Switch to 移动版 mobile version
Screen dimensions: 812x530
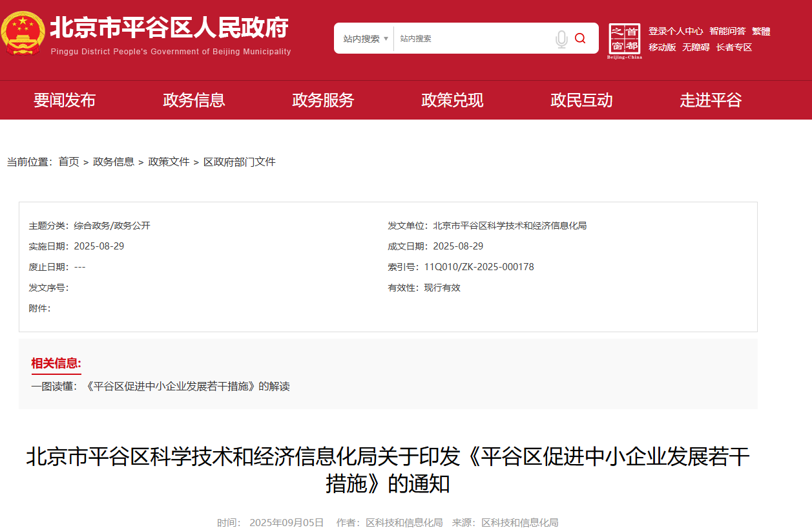661,47
